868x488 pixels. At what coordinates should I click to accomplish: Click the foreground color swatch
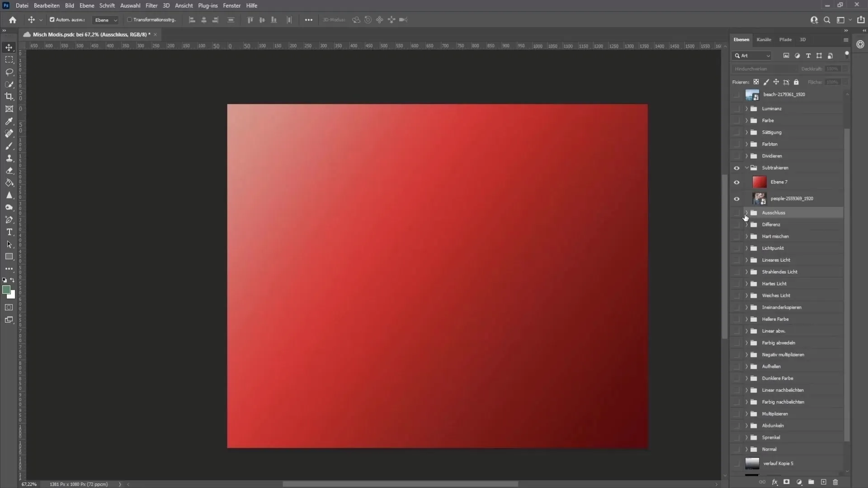pos(6,290)
